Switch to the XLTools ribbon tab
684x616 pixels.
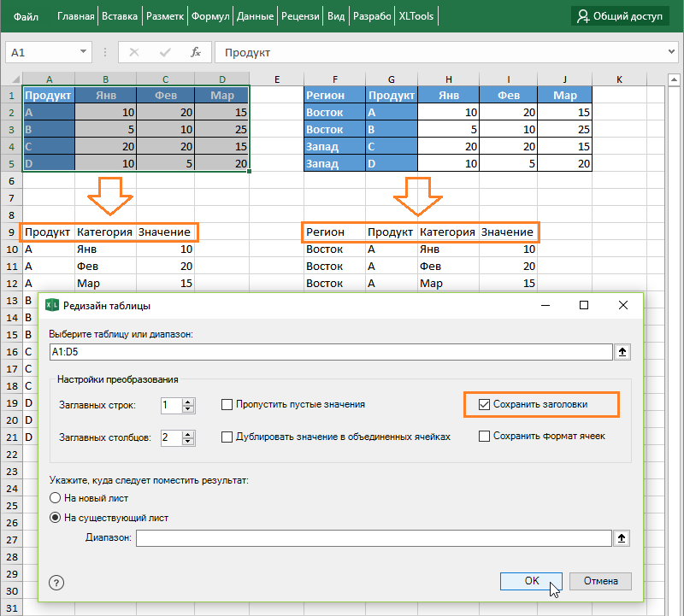tap(416, 16)
